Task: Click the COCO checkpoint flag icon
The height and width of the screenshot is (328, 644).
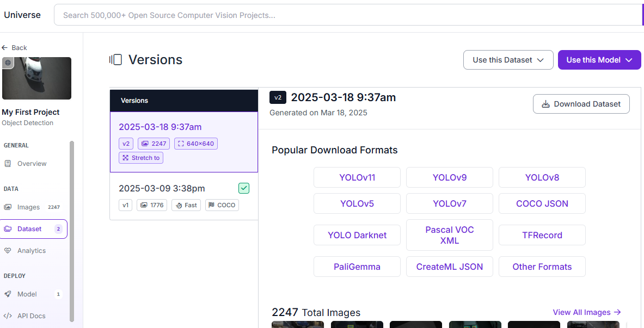Action: pyautogui.click(x=212, y=205)
